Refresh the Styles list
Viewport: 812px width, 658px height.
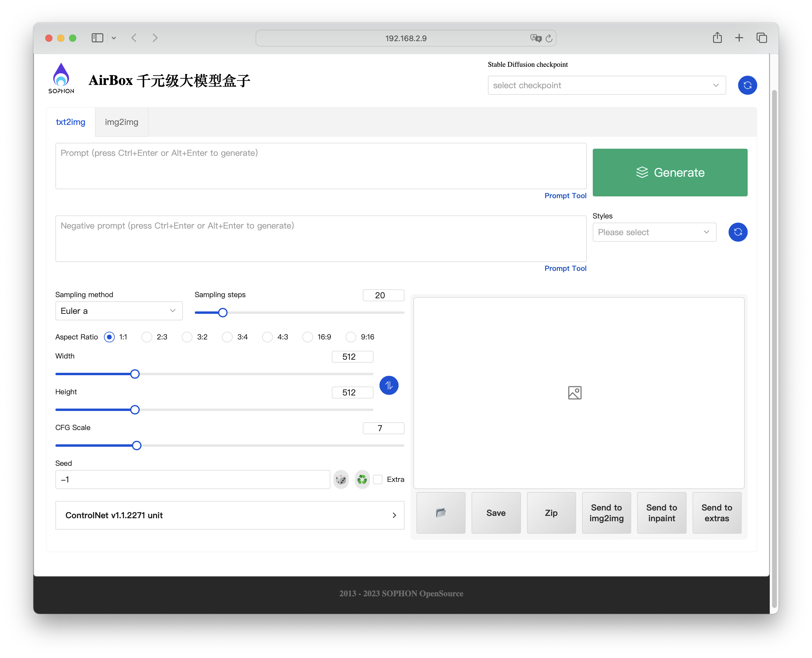(x=738, y=232)
